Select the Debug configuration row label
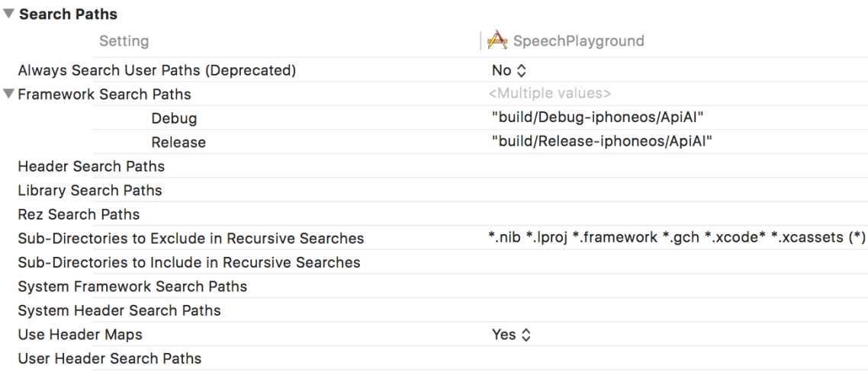 (174, 118)
